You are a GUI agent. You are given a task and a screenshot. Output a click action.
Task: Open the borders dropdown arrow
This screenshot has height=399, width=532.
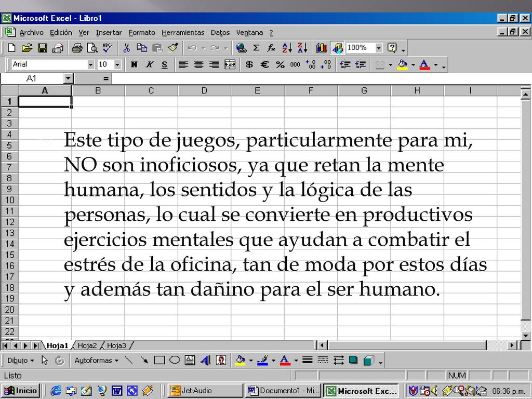pyautogui.click(x=391, y=64)
